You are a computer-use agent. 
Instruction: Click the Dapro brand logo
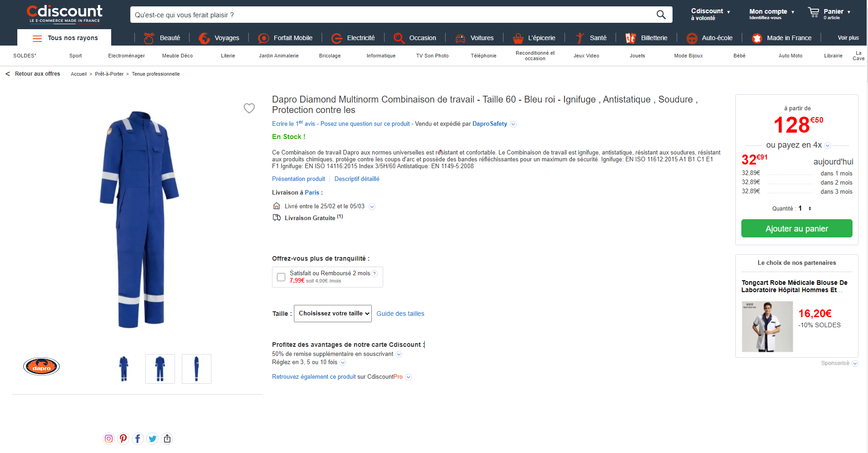tap(41, 366)
